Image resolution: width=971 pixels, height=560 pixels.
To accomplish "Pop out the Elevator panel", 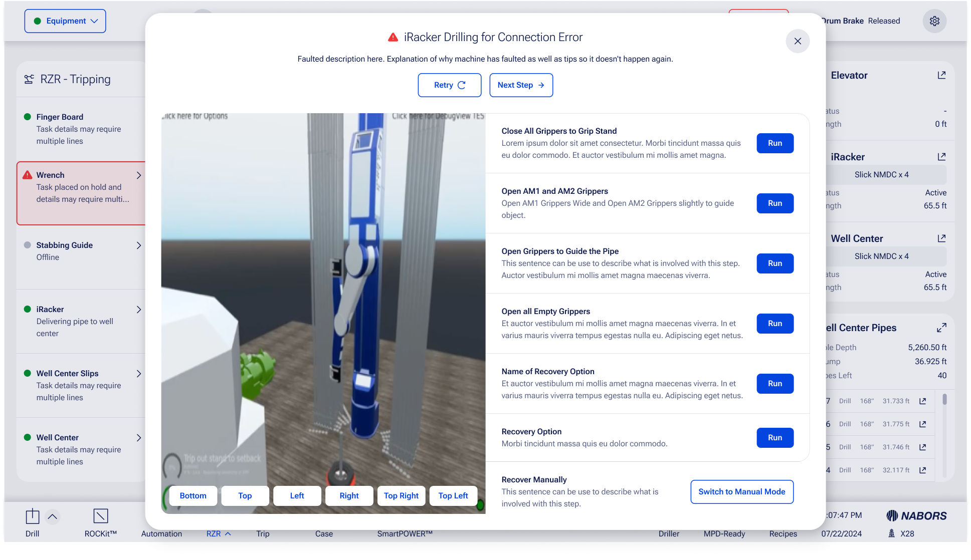I will 941,75.
